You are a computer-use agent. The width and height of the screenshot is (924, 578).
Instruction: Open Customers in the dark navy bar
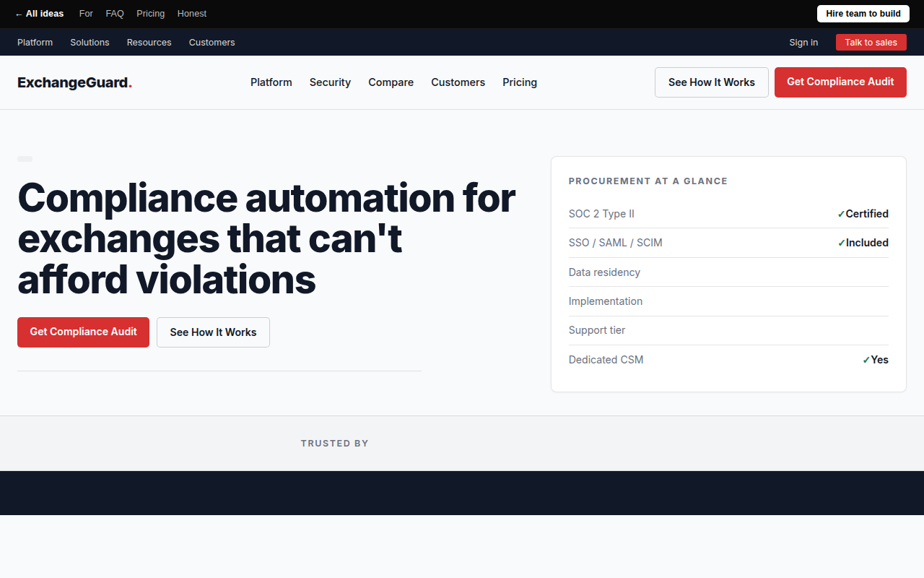(x=212, y=43)
